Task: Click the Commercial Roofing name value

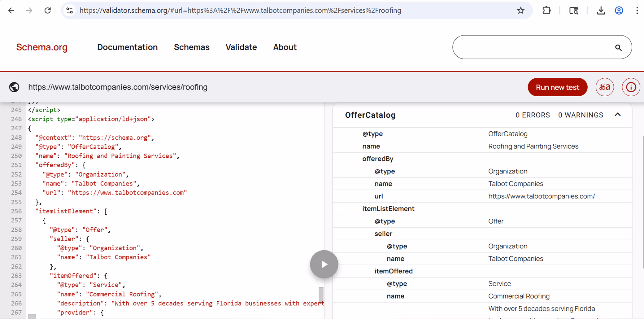Action: (x=519, y=296)
